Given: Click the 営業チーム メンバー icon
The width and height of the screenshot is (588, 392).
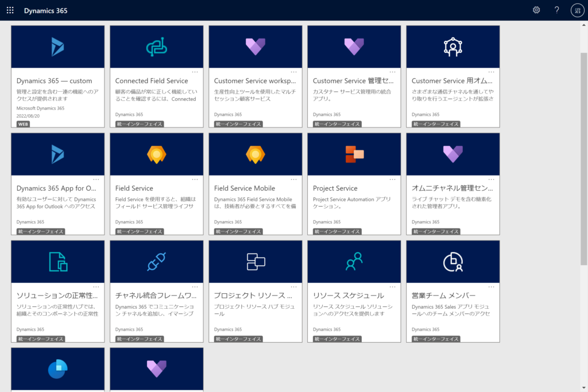Looking at the screenshot, I should coord(453,262).
